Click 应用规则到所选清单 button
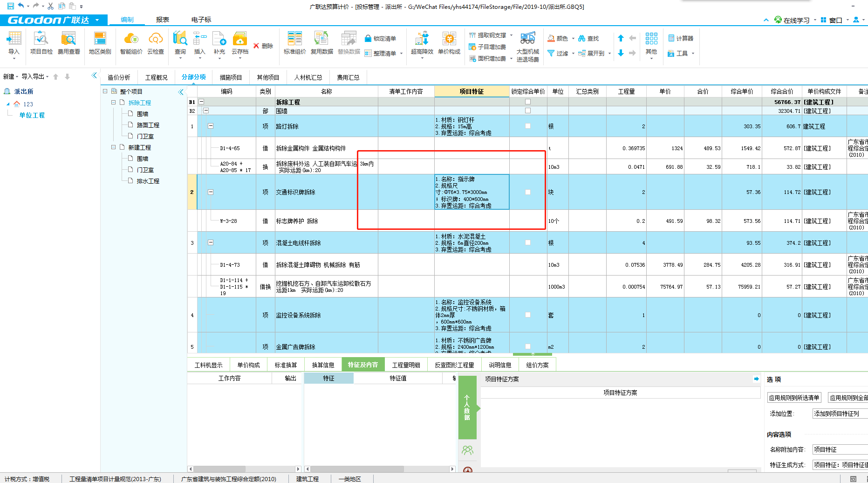The height and width of the screenshot is (483, 868). [x=794, y=398]
